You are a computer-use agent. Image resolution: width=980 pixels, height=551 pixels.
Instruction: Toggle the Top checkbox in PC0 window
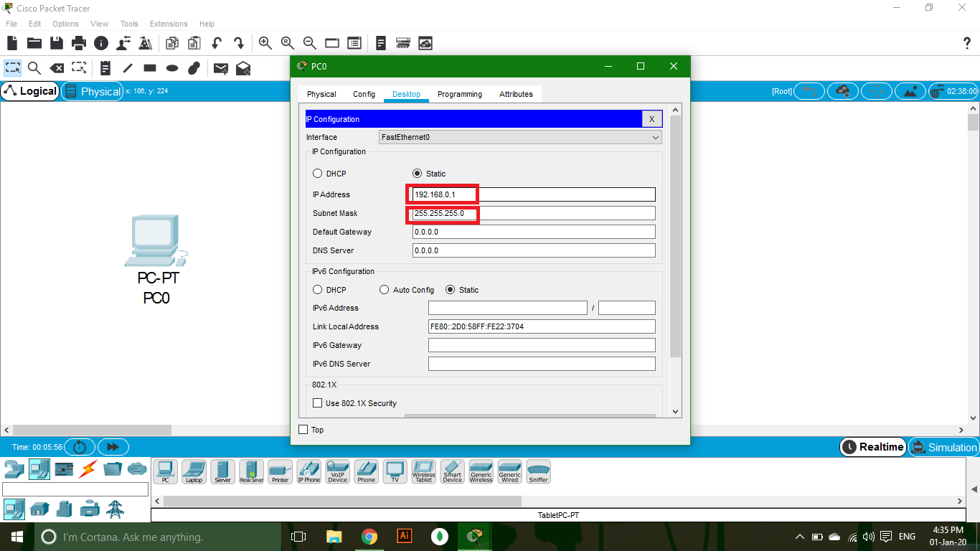coord(303,430)
